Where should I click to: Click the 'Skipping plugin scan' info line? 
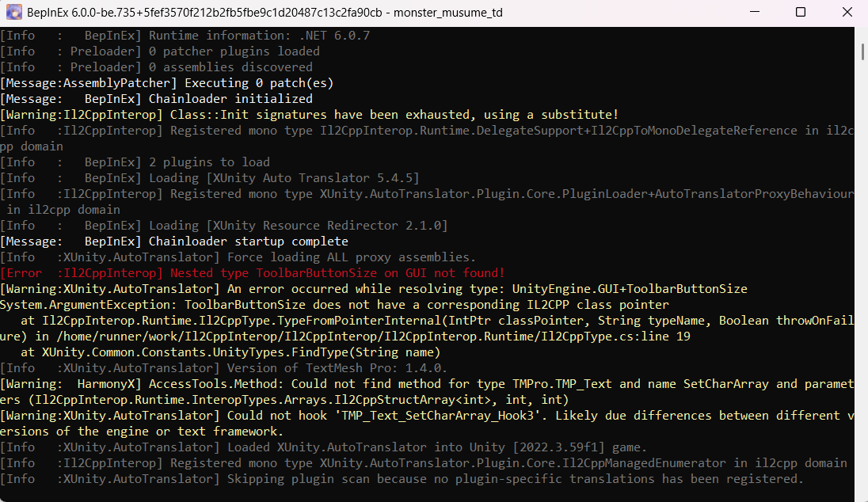402,479
